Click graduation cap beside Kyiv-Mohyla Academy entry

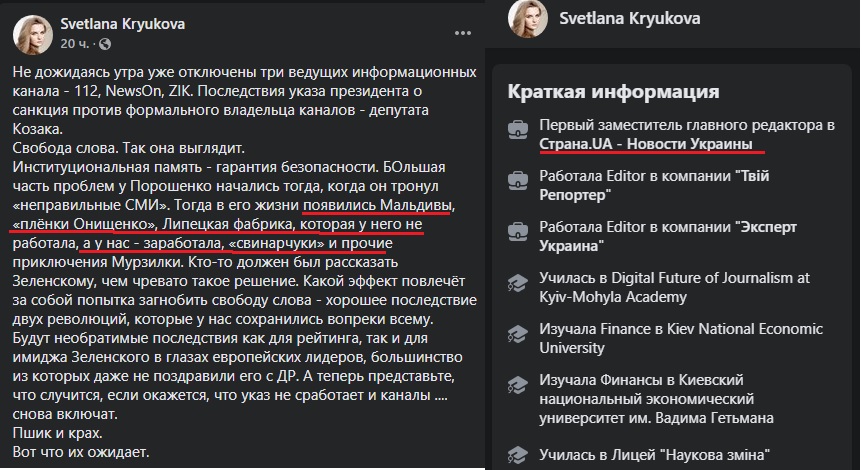point(518,283)
